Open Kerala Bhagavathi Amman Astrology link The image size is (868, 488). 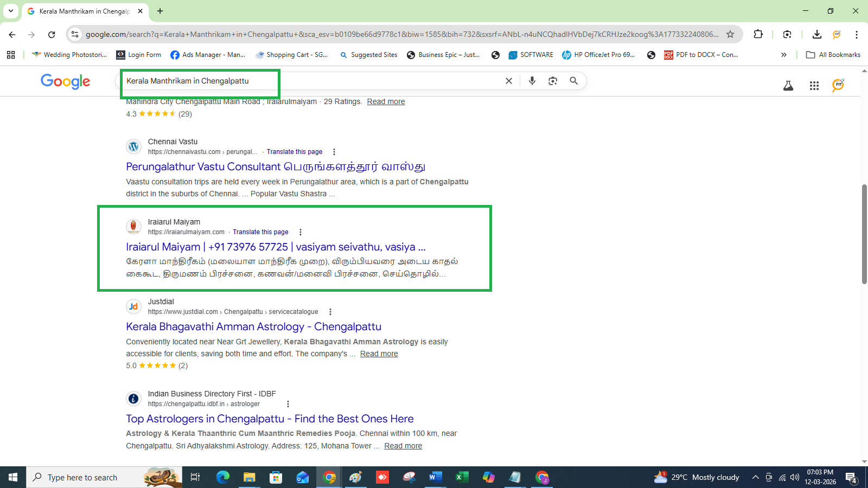pyautogui.click(x=253, y=326)
